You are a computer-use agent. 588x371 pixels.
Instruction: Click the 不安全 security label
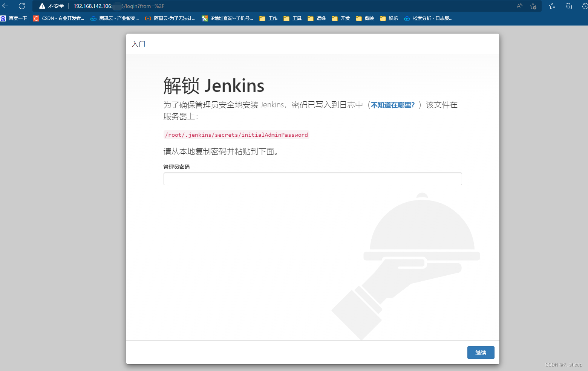[x=56, y=6]
